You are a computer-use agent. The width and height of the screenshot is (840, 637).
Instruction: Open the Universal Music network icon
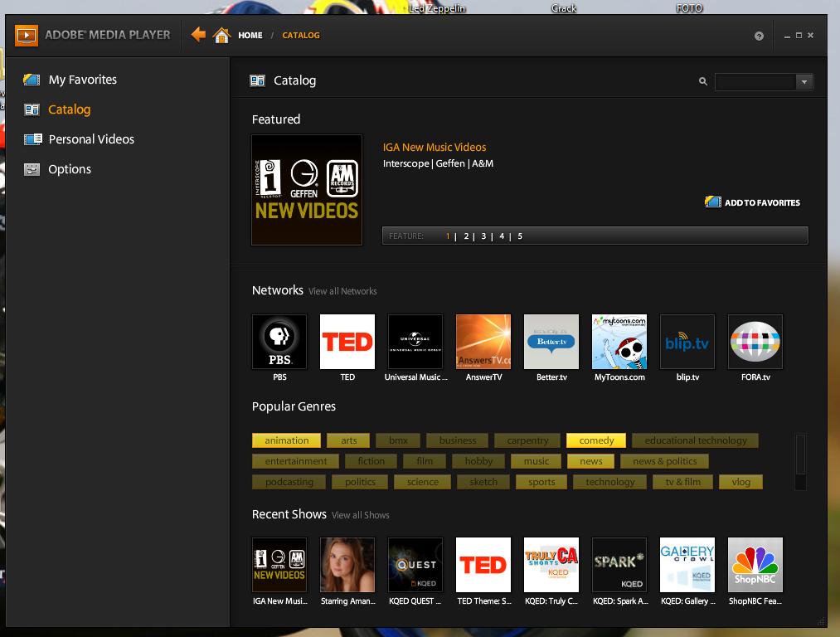[415, 342]
